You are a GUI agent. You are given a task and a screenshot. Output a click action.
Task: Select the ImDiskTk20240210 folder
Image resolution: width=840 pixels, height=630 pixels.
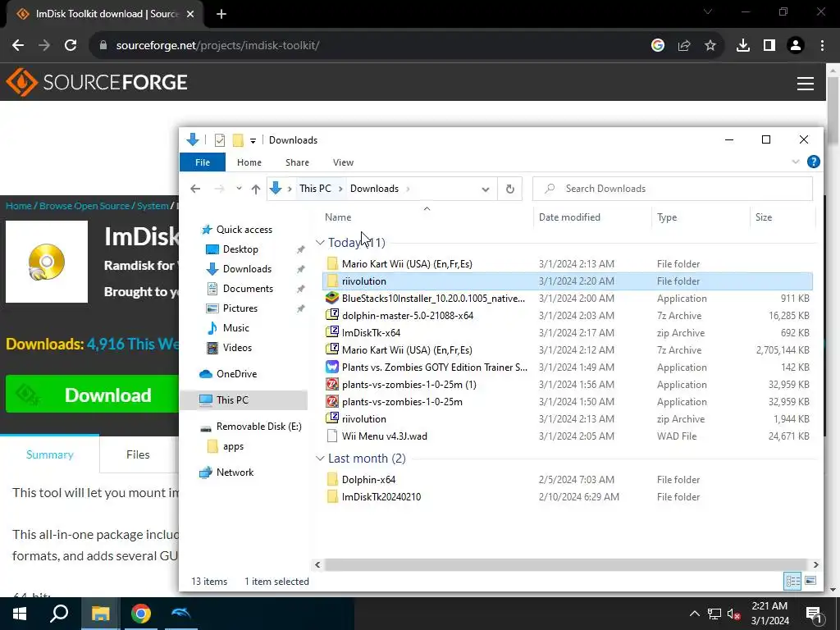coord(381,496)
